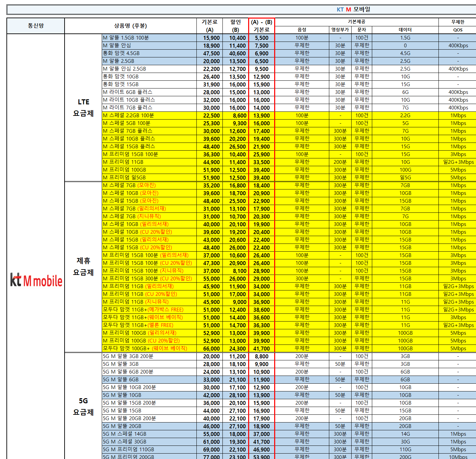Select the 상품명 (후불) header cell
This screenshot has width=476, height=459.
coord(130,26)
